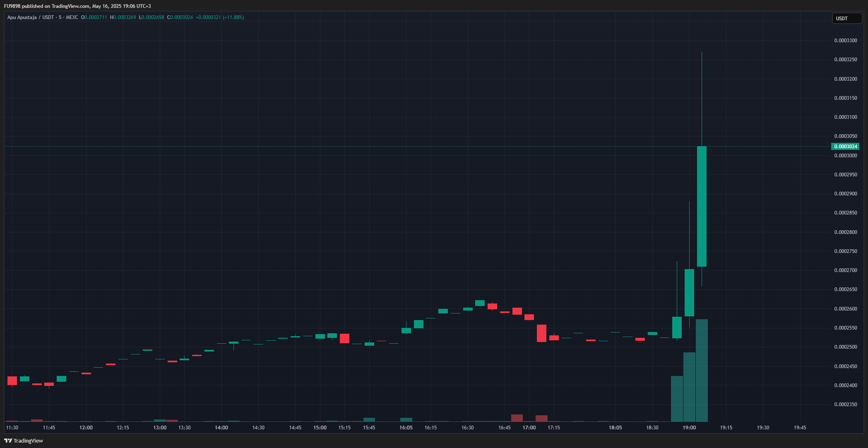868x448 pixels.
Task: Select the tallest green candle on the chart
Action: click(702, 206)
